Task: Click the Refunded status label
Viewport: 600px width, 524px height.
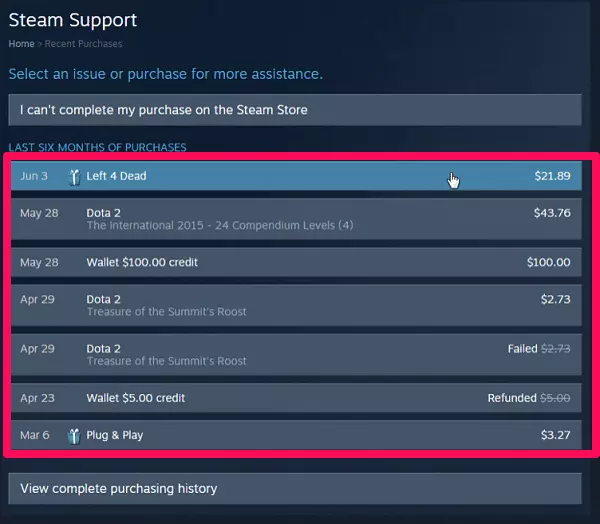Action: pyautogui.click(x=512, y=398)
